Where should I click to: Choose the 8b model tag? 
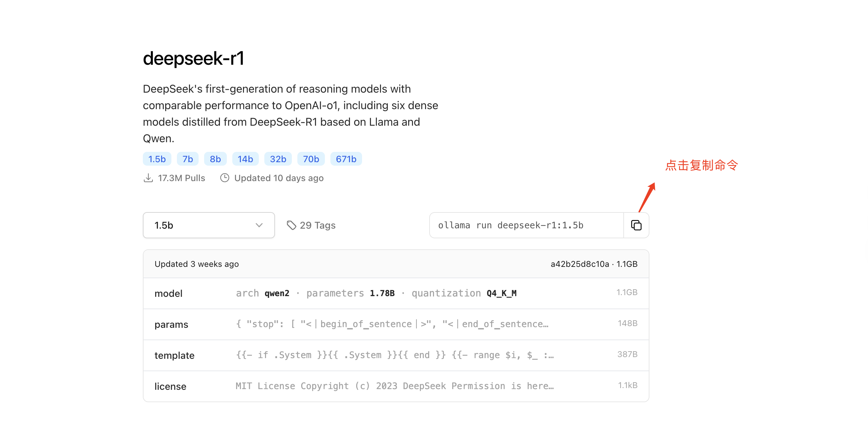(x=215, y=159)
